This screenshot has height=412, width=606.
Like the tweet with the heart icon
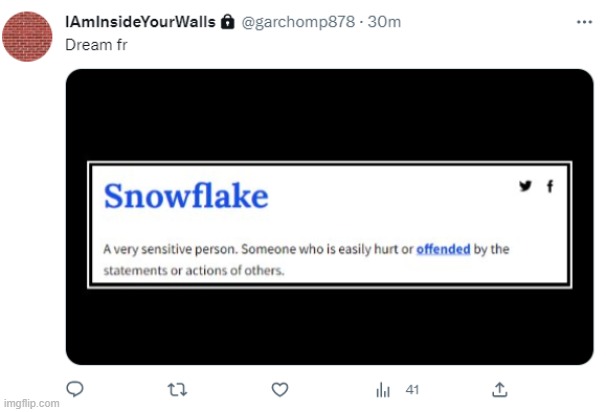pyautogui.click(x=281, y=389)
